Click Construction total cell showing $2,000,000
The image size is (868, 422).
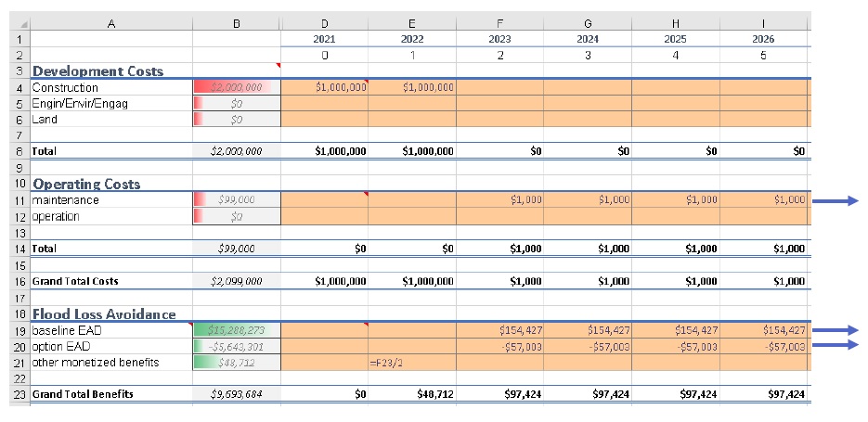[237, 87]
